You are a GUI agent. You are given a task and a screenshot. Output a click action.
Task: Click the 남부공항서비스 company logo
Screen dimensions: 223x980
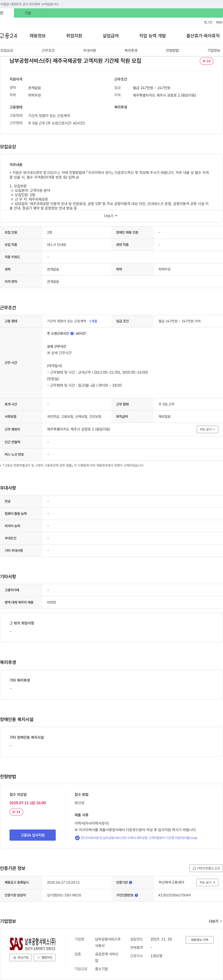tap(33, 944)
